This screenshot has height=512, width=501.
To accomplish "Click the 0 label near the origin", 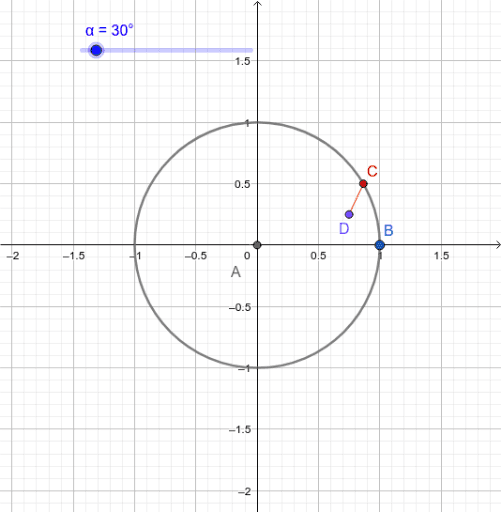I will click(x=247, y=256).
